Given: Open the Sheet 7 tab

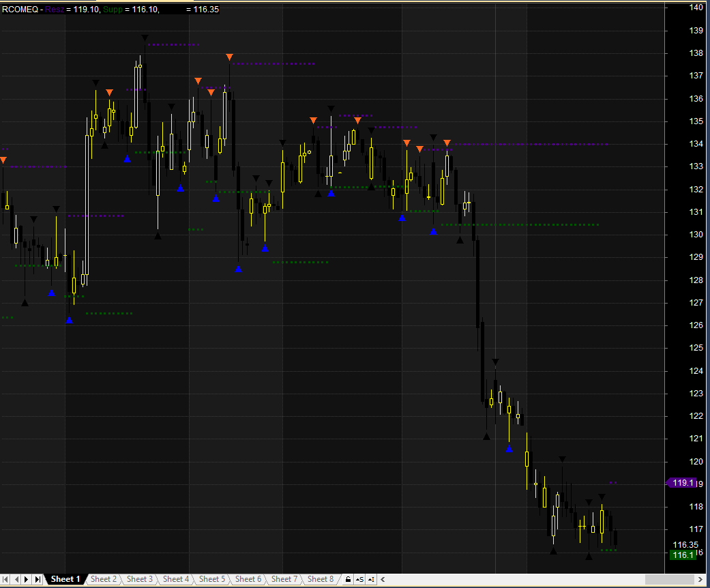Looking at the screenshot, I should click(x=284, y=579).
